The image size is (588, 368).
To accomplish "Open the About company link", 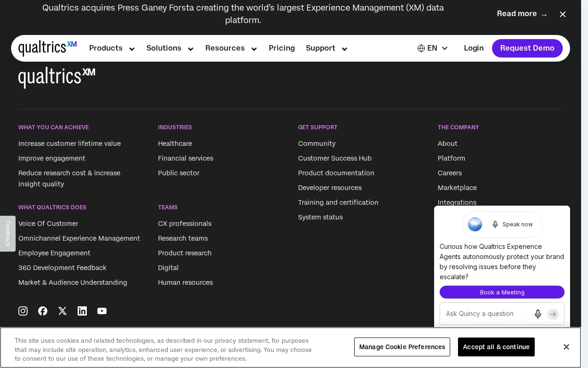I will coord(447,144).
